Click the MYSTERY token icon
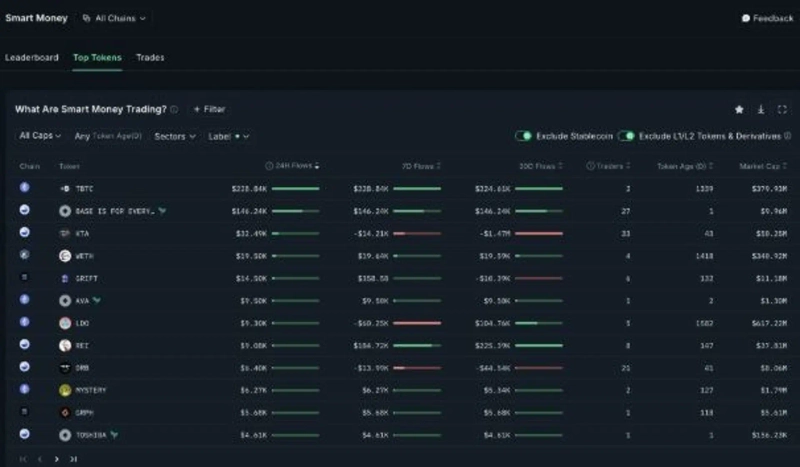Image resolution: width=800 pixels, height=467 pixels. (65, 390)
